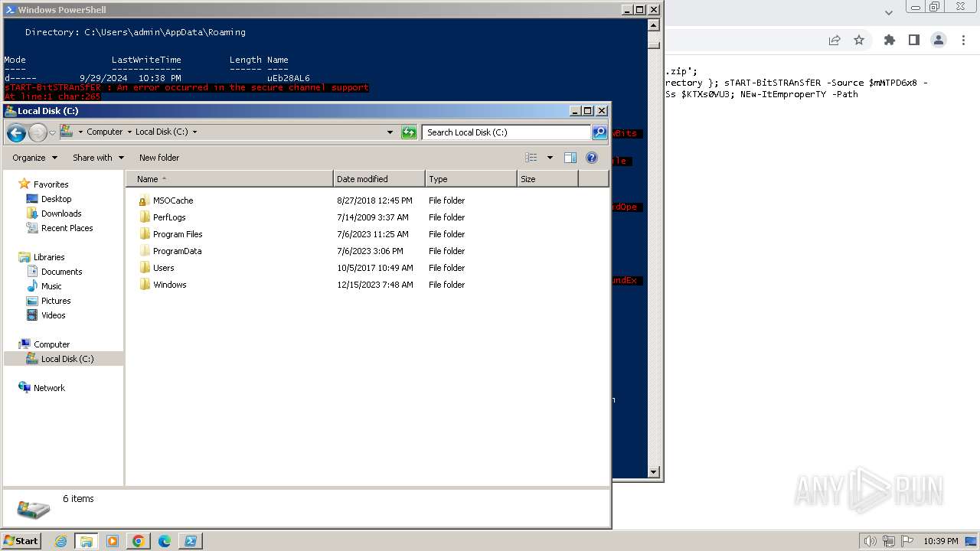This screenshot has height=551, width=980.
Task: Open Desktop in the navigation pane
Action: pyautogui.click(x=56, y=199)
